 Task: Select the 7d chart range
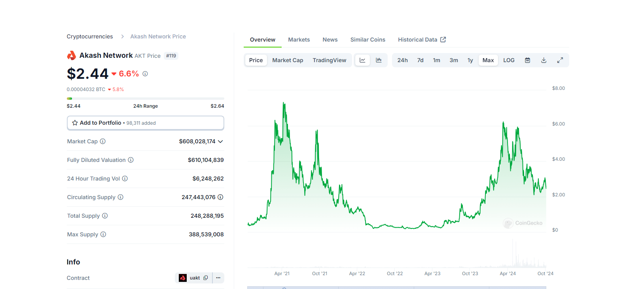tap(420, 60)
